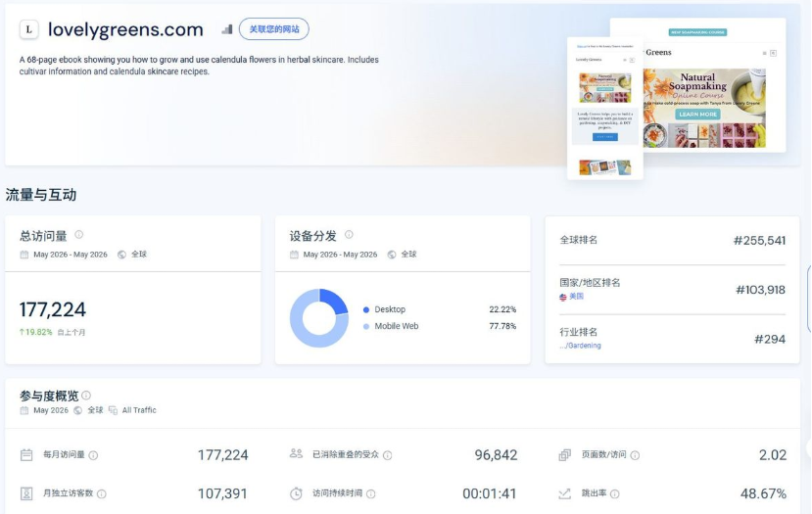Open info tooltip for 每月访问量
Image resolution: width=812 pixels, height=514 pixels.
click(93, 455)
